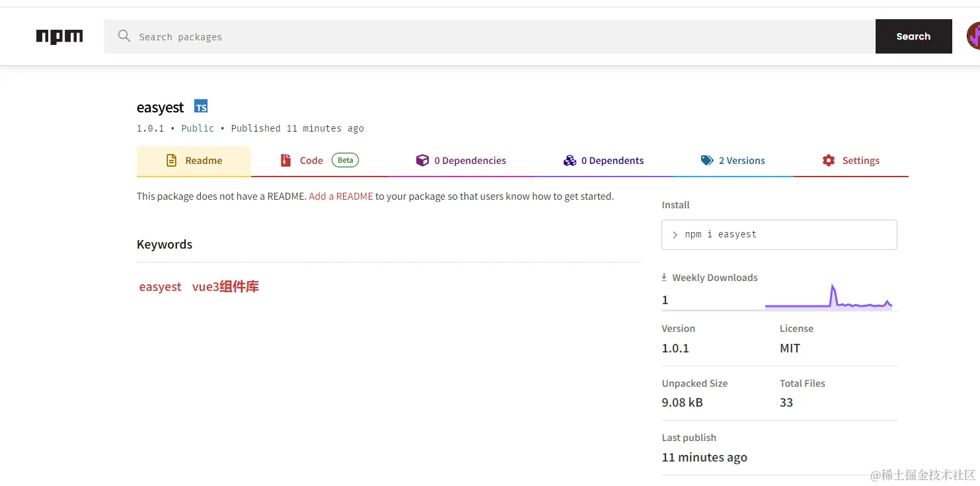
Task: Click the Search button
Action: [913, 36]
